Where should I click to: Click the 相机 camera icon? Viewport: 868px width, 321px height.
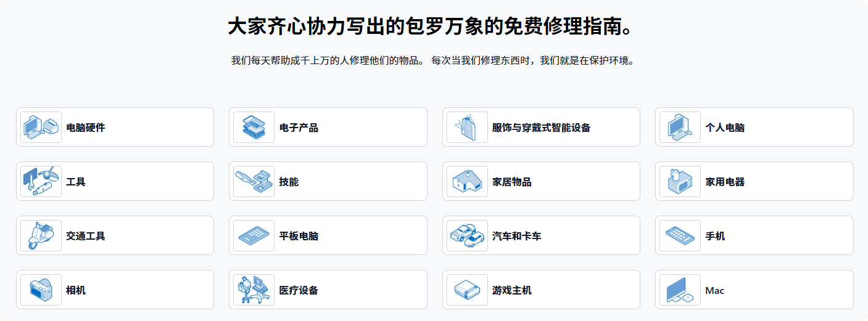[41, 290]
